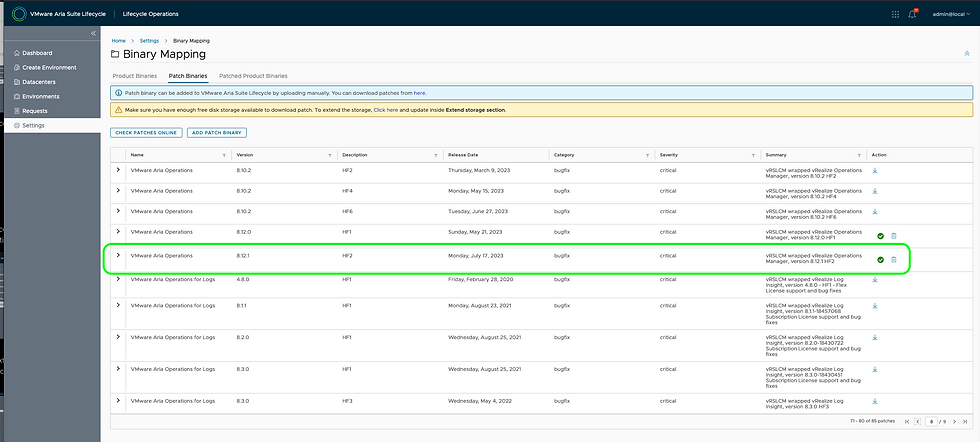
Task: Collapse page header with double chevron
Action: 967,54
